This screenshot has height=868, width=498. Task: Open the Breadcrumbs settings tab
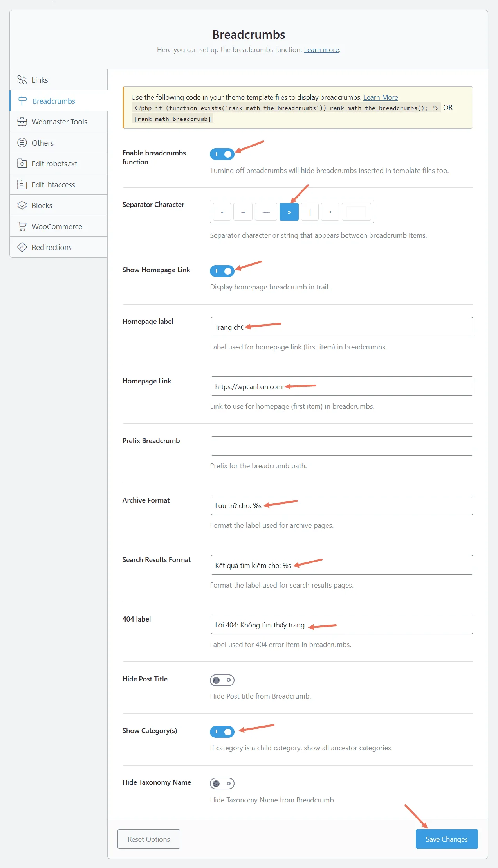click(54, 101)
